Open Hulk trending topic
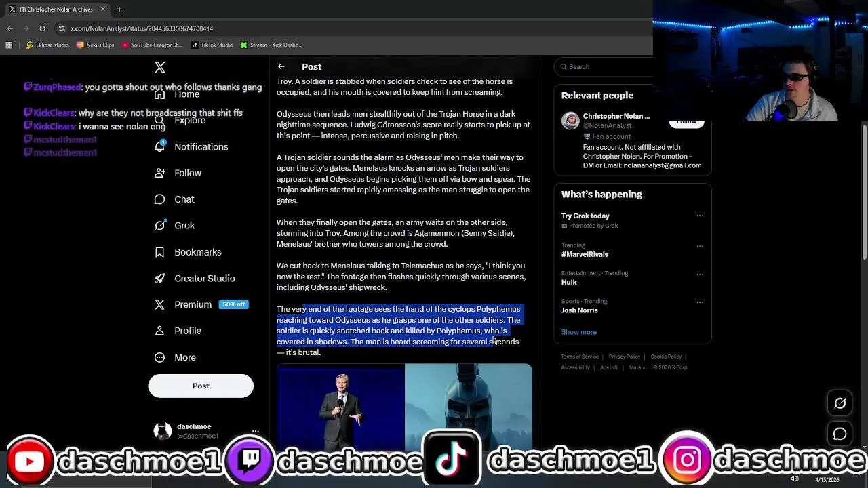Image resolution: width=868 pixels, height=488 pixels. point(569,282)
